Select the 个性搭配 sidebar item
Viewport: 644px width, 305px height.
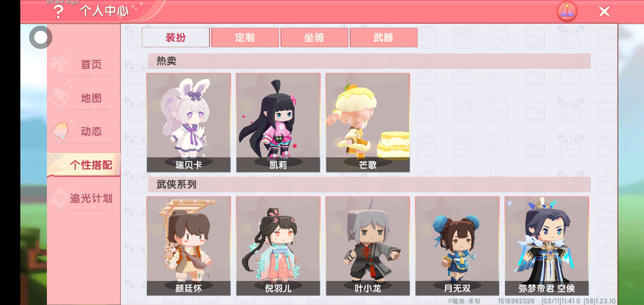(x=84, y=165)
